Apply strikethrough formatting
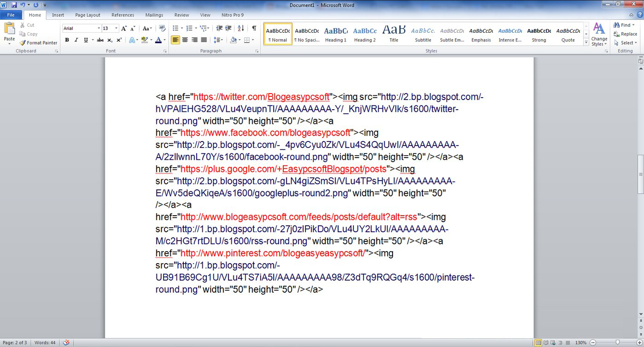This screenshot has height=347, width=644. 100,40
